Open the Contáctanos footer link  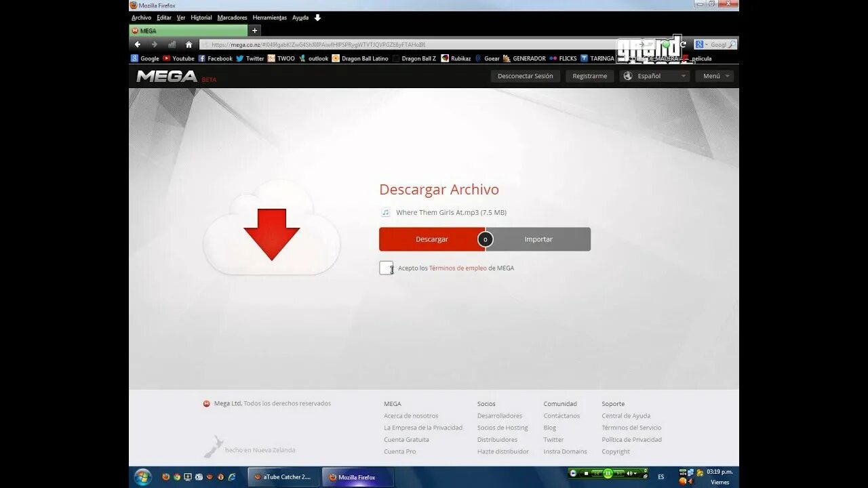561,416
